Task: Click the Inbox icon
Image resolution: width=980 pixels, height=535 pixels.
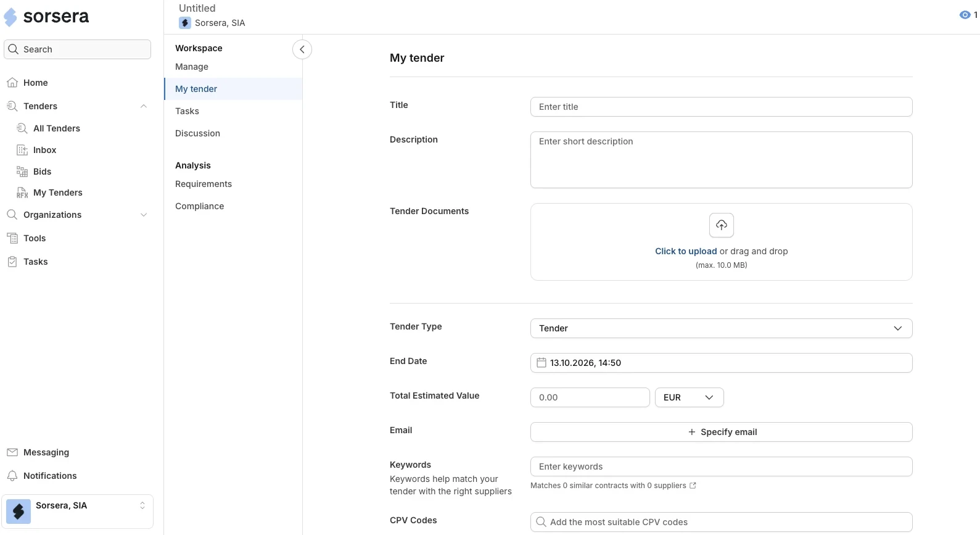Action: coord(22,150)
